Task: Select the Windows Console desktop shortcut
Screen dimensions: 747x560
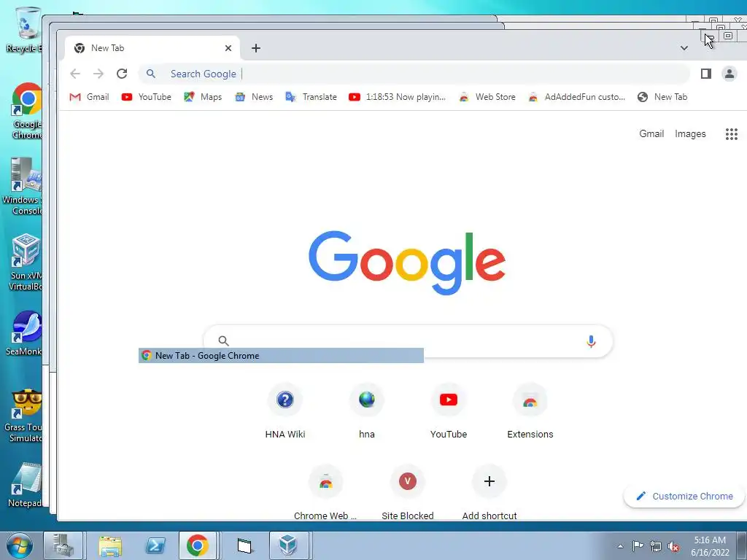Action: [x=23, y=187]
